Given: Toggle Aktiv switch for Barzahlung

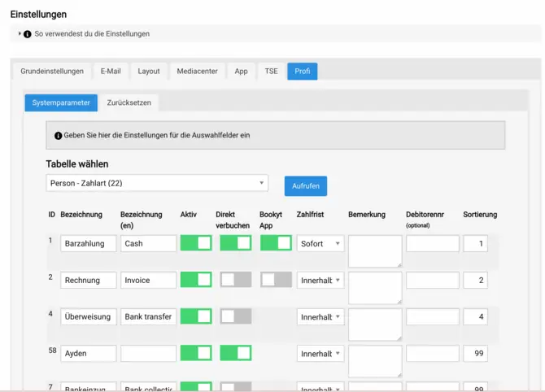Looking at the screenshot, I should pyautogui.click(x=196, y=243).
